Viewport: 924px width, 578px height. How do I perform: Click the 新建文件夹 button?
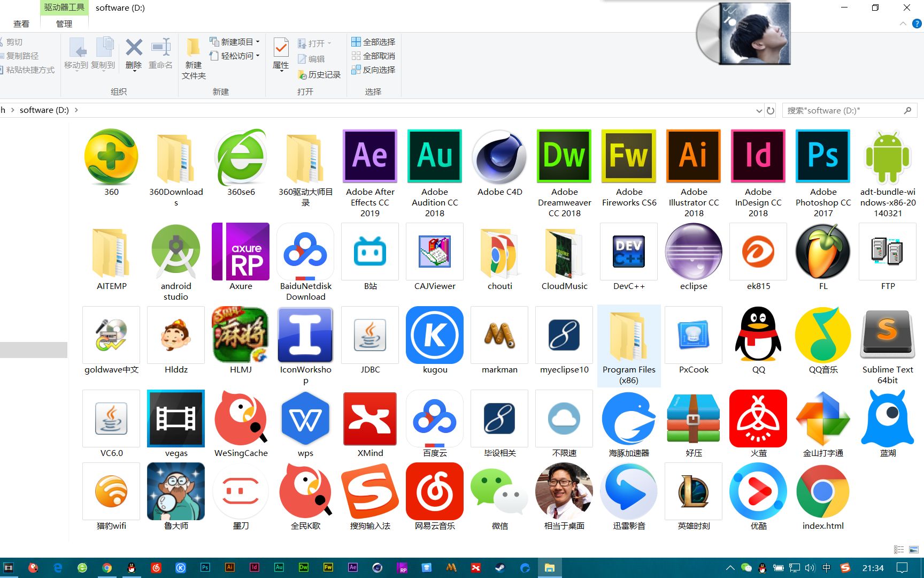point(194,59)
